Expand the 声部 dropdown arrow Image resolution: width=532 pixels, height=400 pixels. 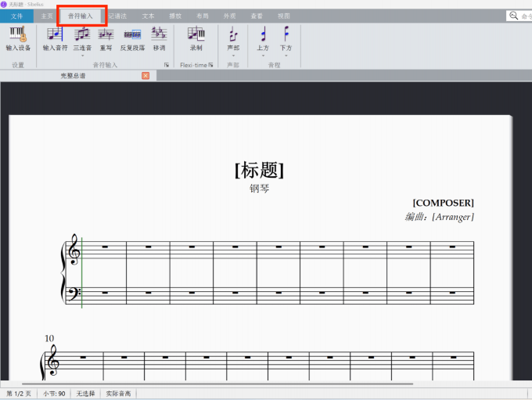coord(233,56)
